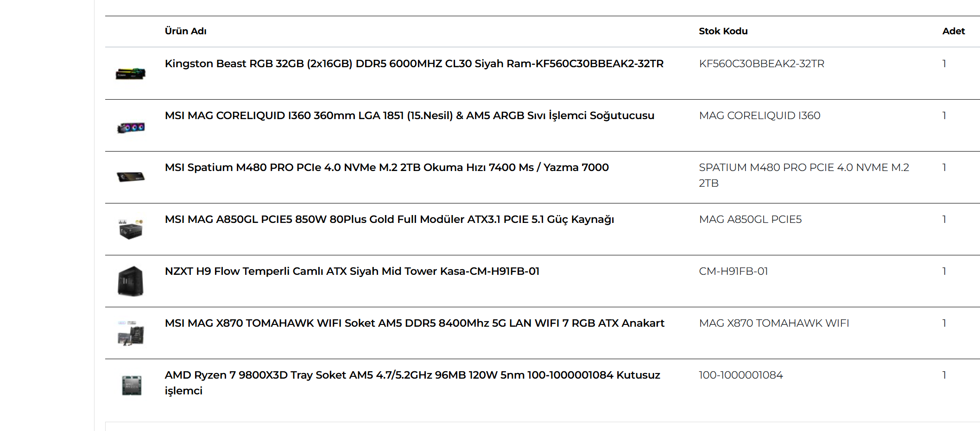Open the MSI CORELIQUID I360 cooler image
Screen dimensions: 980x431
point(131,127)
